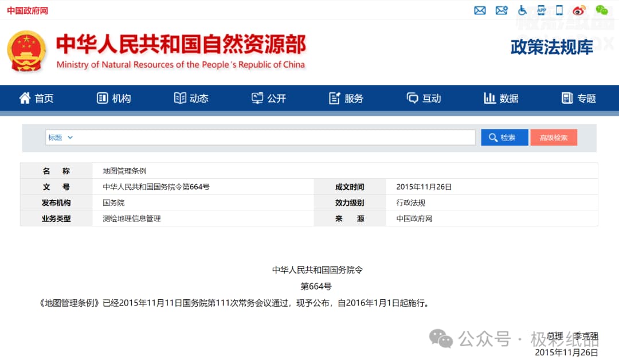619x364 pixels.
Task: Open the 数据 navigation item
Action: click(x=502, y=98)
